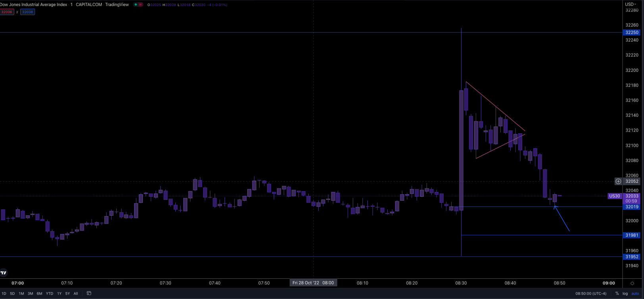Click the 08:30 time axis label
This screenshot has height=299, width=644.
[461, 283]
